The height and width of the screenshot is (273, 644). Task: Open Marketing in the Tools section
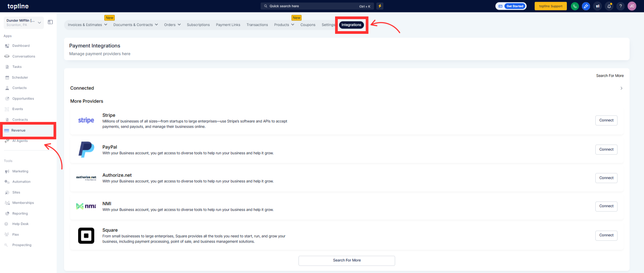click(20, 171)
